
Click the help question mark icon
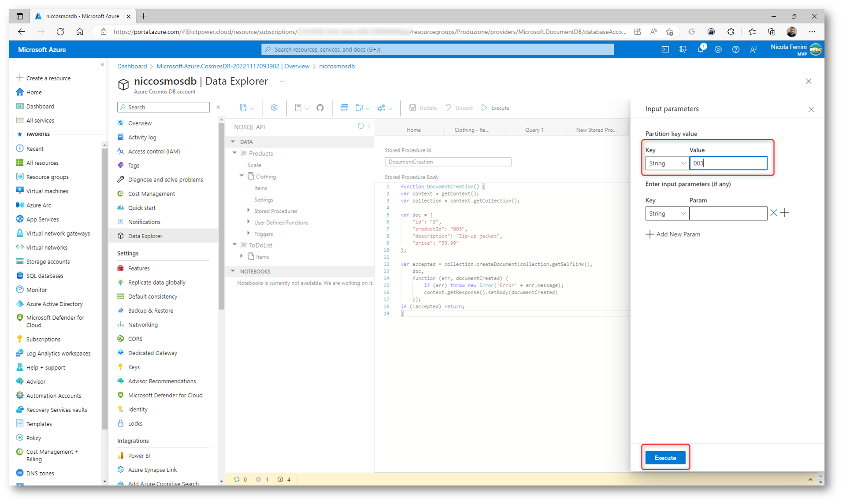(735, 50)
